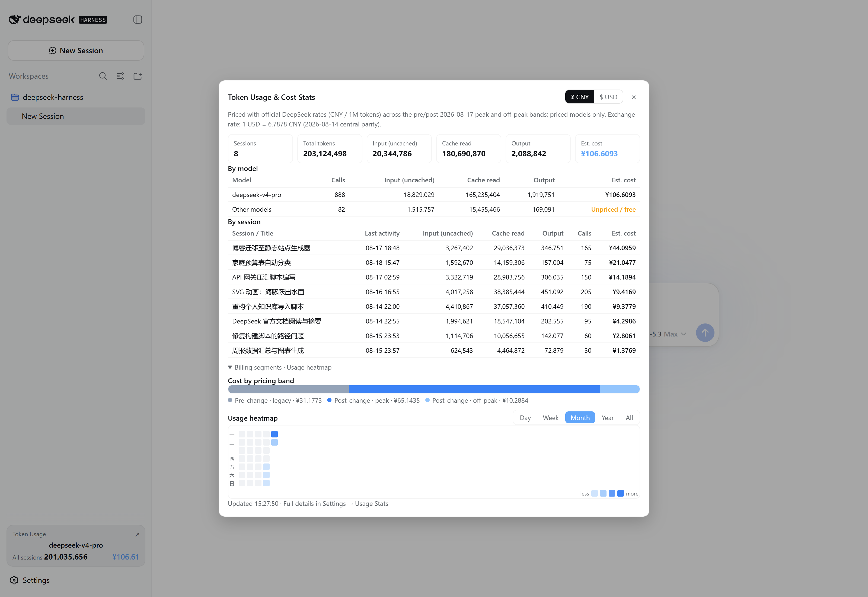Screen dimensions: 868x597
Task: Select the Month heatmap range tab
Action: 580,418
